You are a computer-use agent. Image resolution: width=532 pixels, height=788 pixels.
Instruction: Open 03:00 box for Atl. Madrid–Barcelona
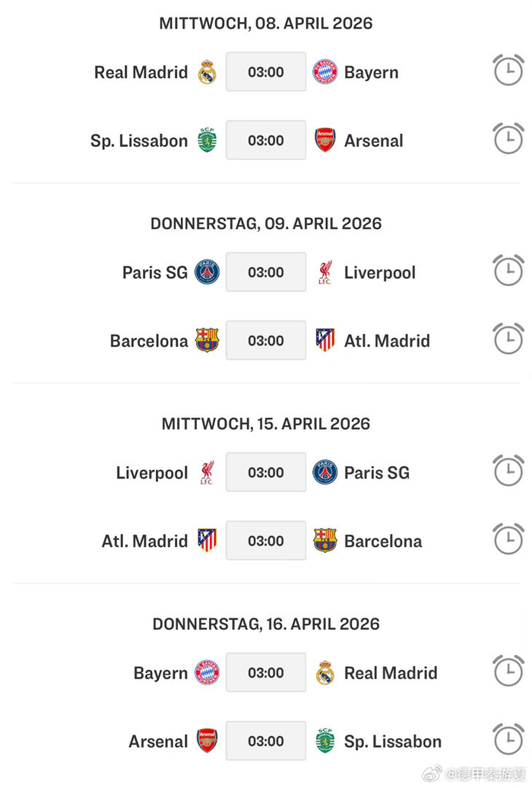tap(266, 541)
